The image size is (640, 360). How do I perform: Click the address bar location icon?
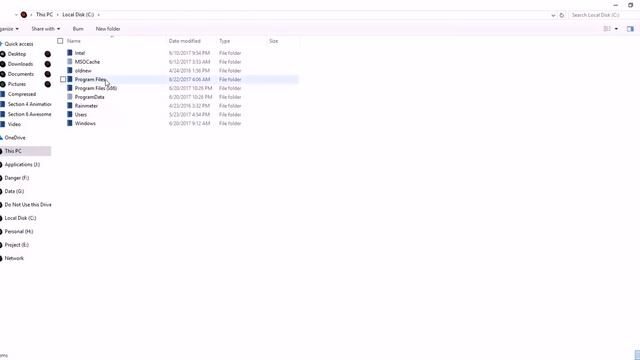click(x=24, y=15)
